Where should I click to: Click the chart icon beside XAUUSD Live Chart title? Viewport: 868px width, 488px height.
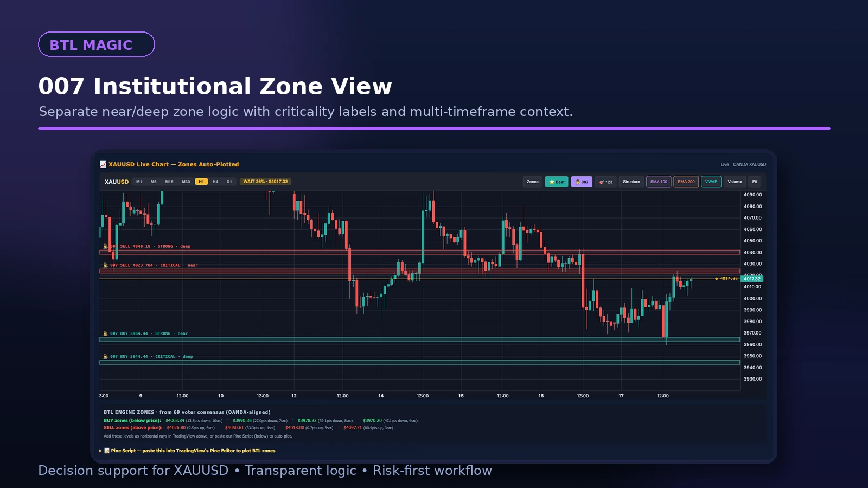(x=103, y=164)
